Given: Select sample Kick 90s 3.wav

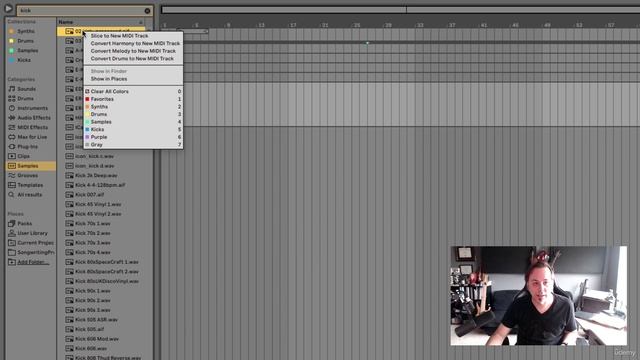Looking at the screenshot, I should tap(93, 310).
